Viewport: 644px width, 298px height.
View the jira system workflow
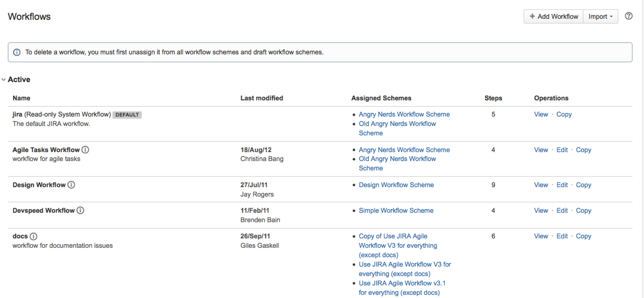point(541,114)
